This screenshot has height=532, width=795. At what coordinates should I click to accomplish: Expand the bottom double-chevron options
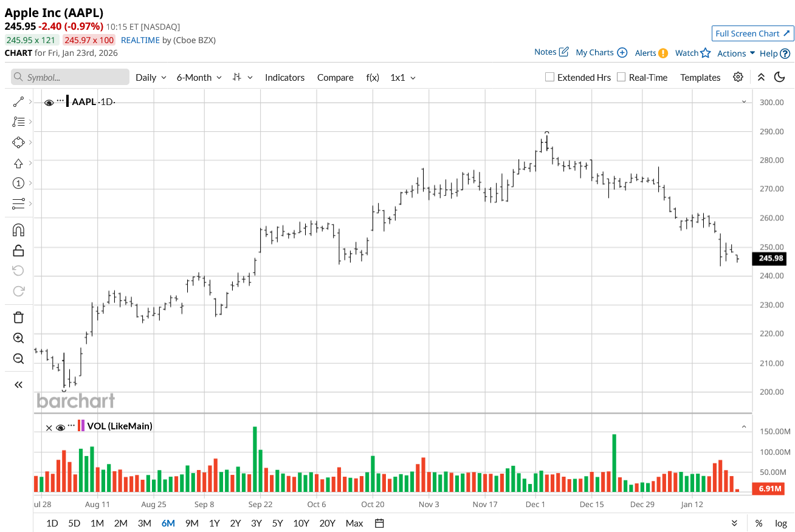coord(734,523)
